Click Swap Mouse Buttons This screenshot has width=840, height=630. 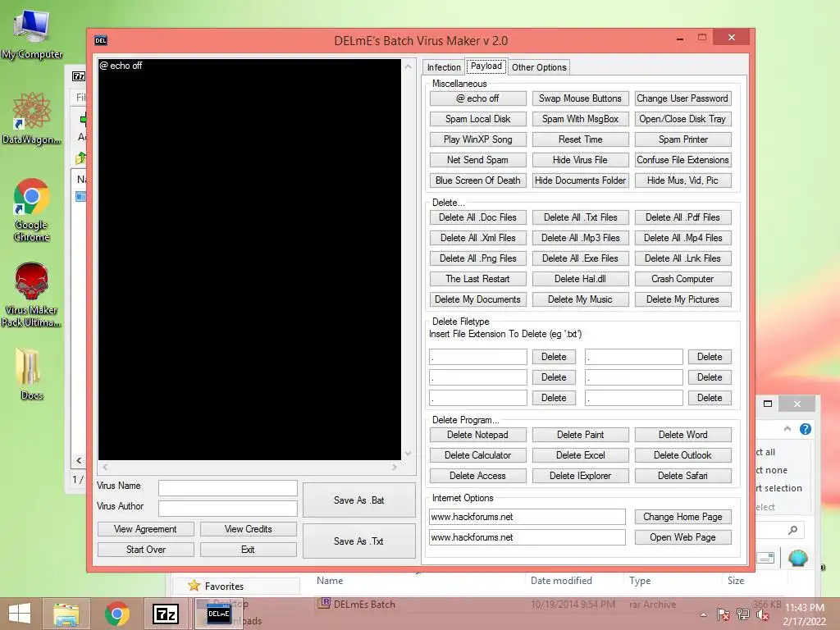pos(580,98)
